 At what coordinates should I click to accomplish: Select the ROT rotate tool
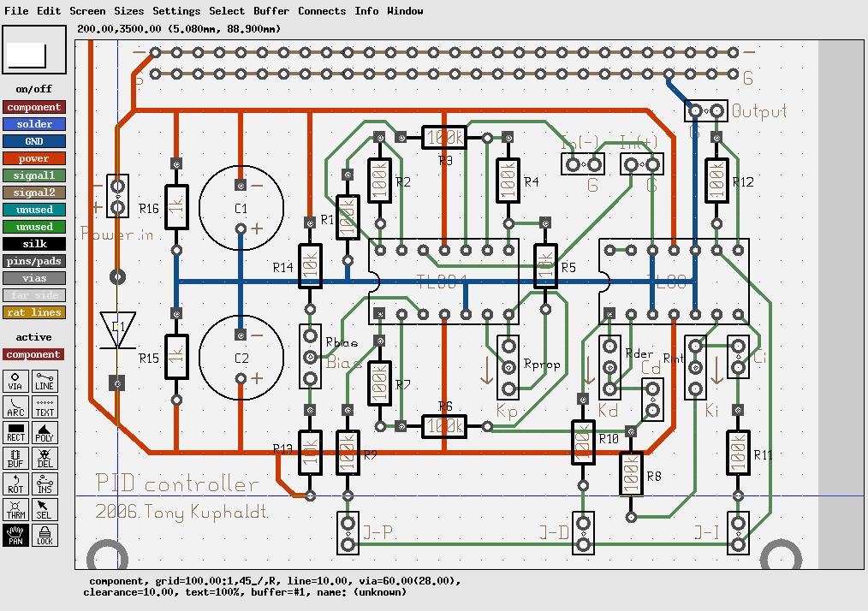[x=15, y=483]
